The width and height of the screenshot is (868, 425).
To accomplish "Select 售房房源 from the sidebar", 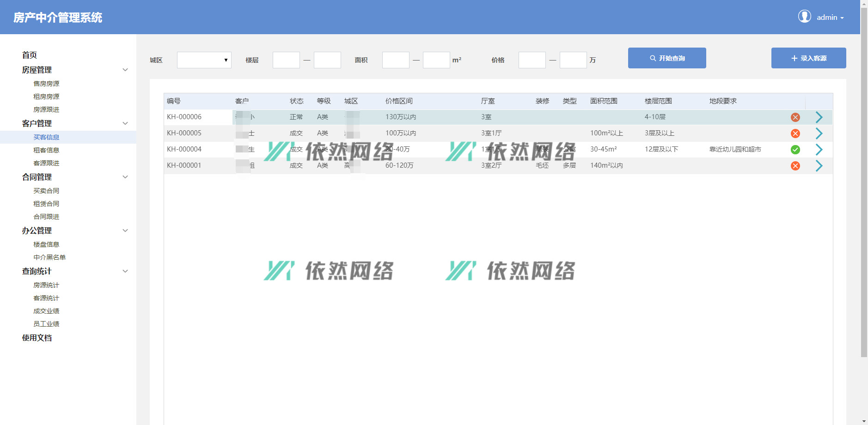I will click(x=46, y=84).
